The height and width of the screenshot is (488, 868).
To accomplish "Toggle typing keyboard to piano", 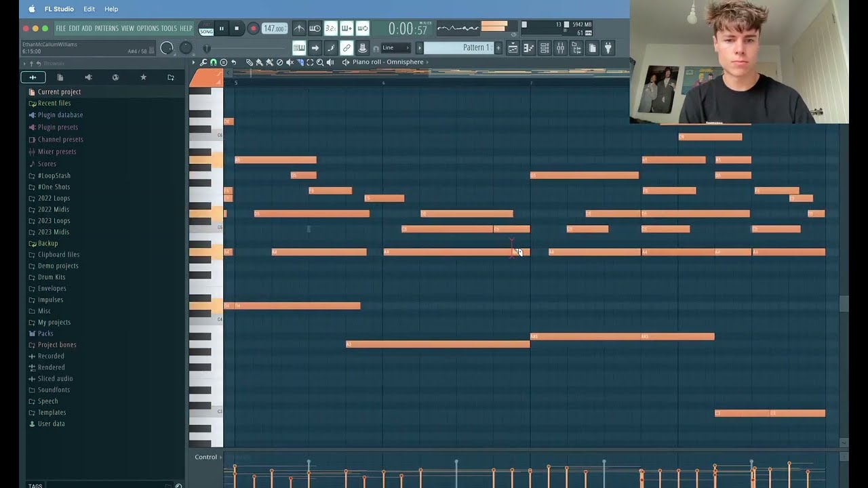I will point(299,48).
